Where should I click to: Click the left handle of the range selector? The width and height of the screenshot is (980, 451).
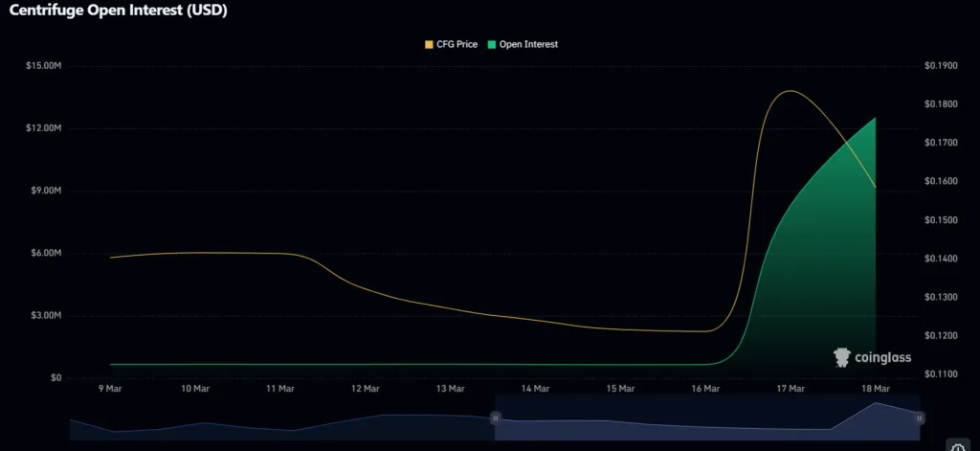click(x=496, y=417)
